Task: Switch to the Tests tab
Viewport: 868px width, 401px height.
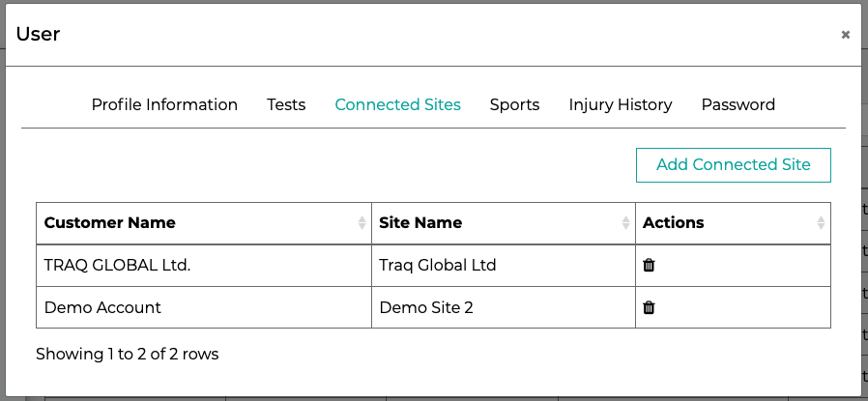Action: point(286,104)
